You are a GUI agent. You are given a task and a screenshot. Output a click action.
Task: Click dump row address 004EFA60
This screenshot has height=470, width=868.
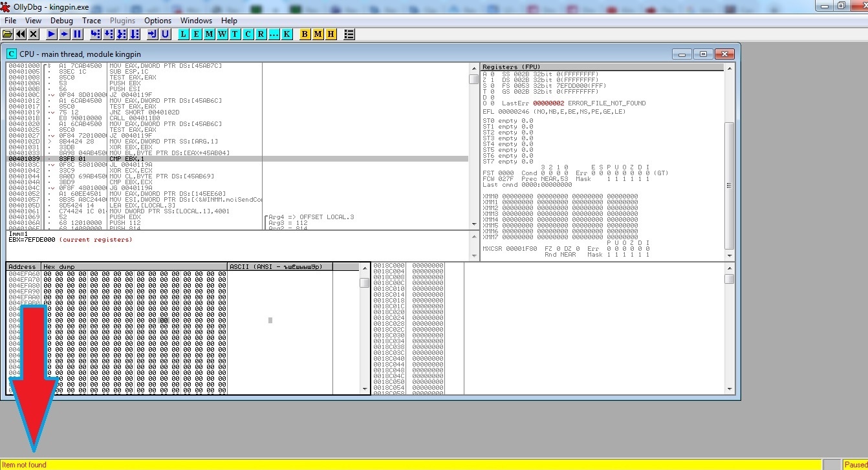(24, 274)
